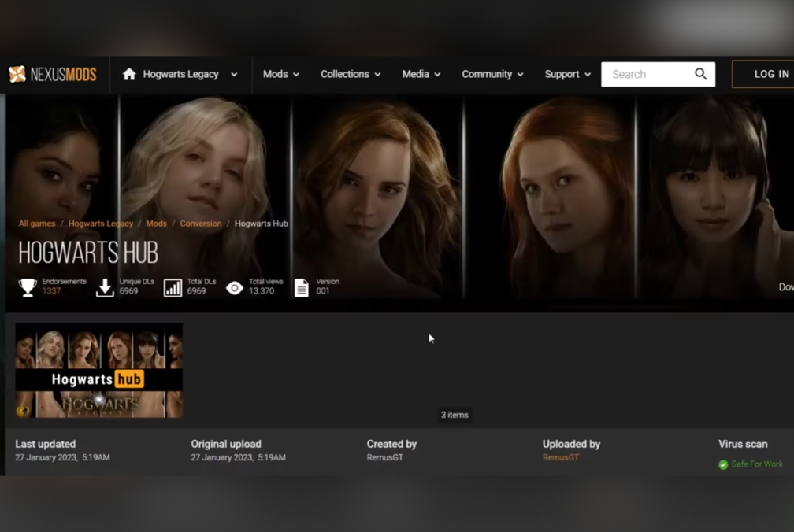Screen dimensions: 794x532
Task: Click the Last updated date text
Action: [x=62, y=457]
